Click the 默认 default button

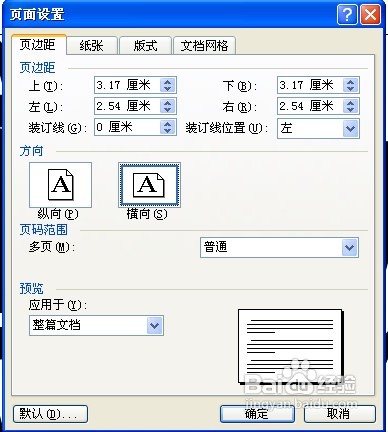point(50,414)
